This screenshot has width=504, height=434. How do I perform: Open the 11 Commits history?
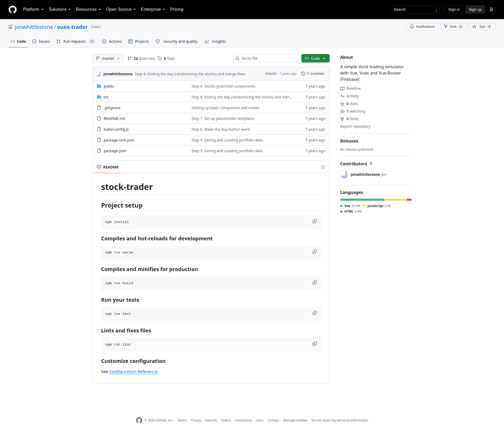coord(312,74)
